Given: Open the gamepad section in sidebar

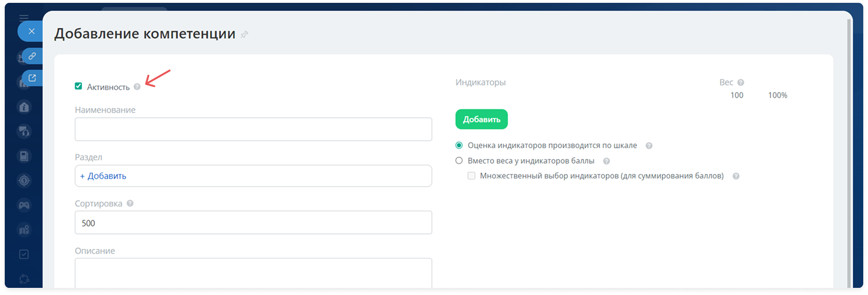Looking at the screenshot, I should [x=24, y=205].
